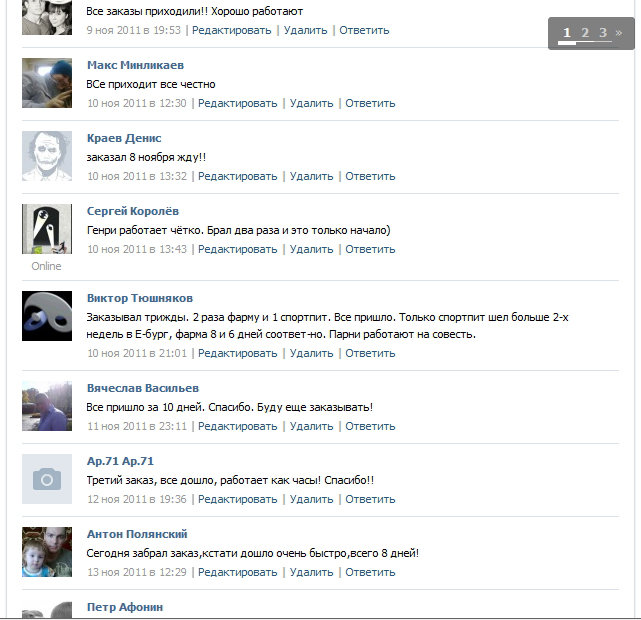Click the Ap.71 camera placeholder avatar

[x=47, y=479]
